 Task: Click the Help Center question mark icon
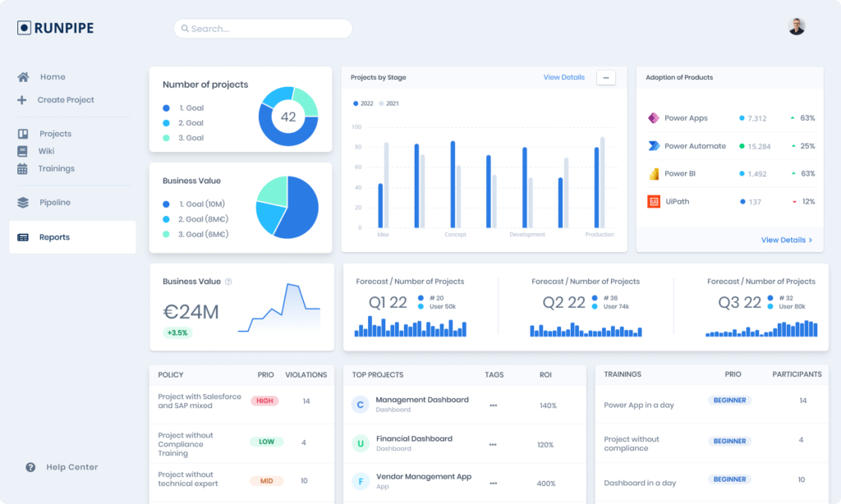tap(30, 466)
